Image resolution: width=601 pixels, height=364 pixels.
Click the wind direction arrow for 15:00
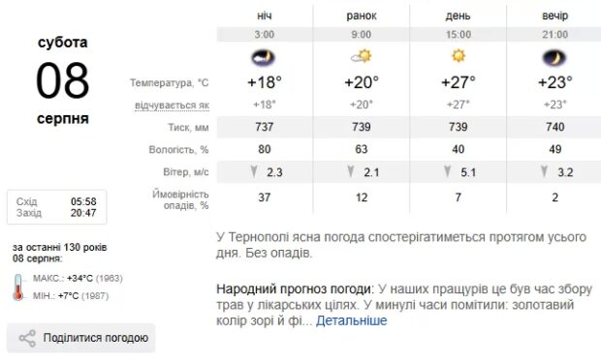pos(447,171)
